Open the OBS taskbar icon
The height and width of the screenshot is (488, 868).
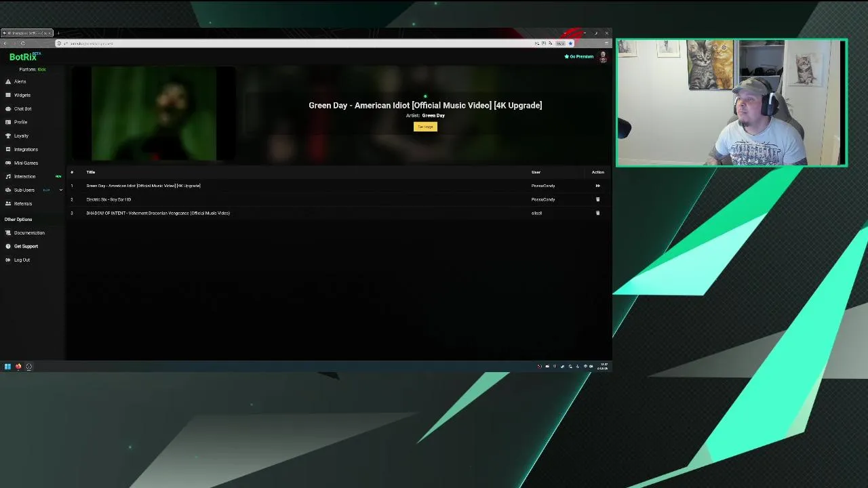28,367
